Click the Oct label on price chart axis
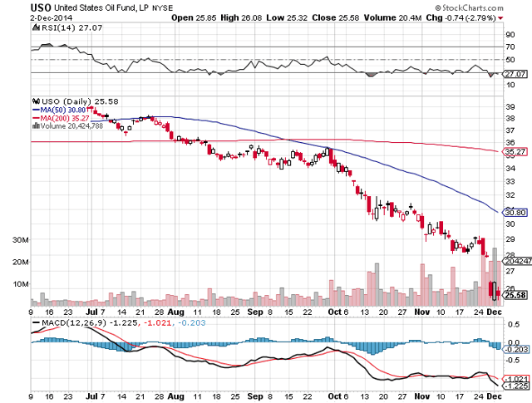Viewport: 532px width, 403px height. point(334,312)
